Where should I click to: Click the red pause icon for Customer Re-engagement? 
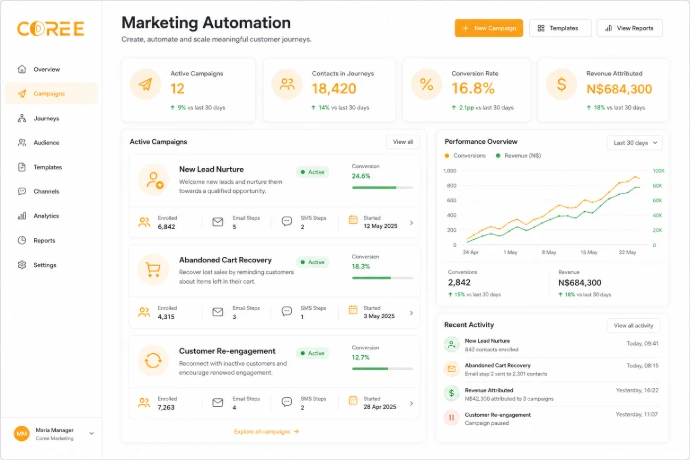(x=451, y=418)
